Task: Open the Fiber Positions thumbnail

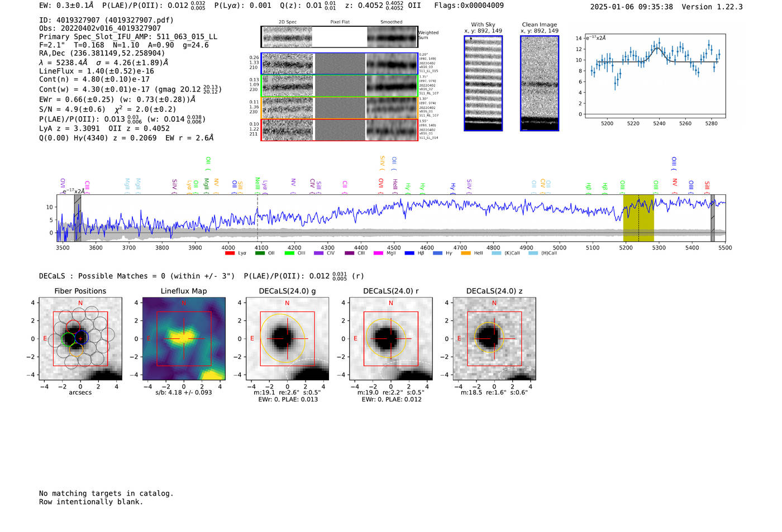Action: [x=80, y=339]
